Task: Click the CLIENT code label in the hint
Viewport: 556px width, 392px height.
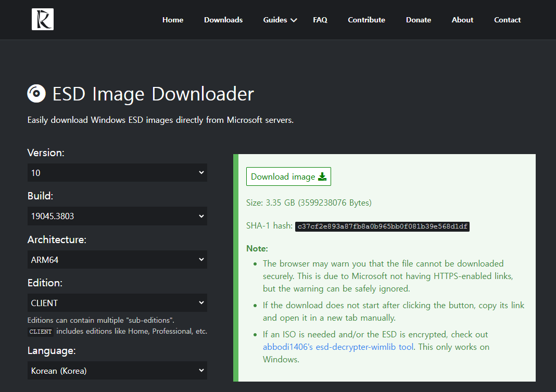Action: click(41, 332)
